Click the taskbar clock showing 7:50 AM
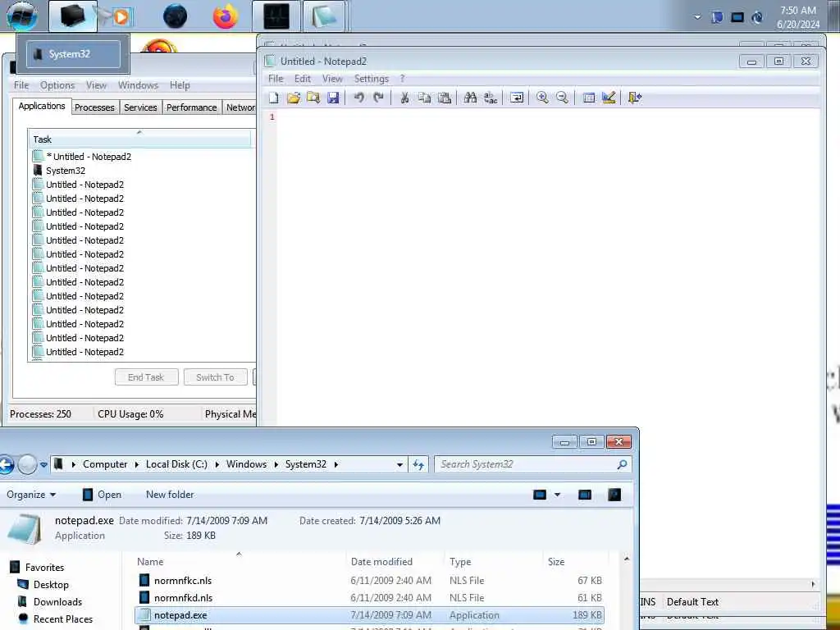The width and height of the screenshot is (840, 630). click(798, 17)
